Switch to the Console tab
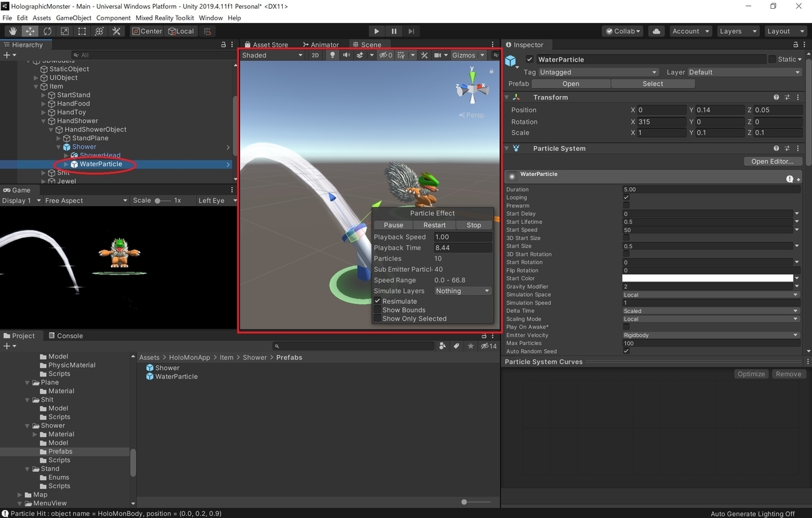This screenshot has height=518, width=812. (65, 335)
